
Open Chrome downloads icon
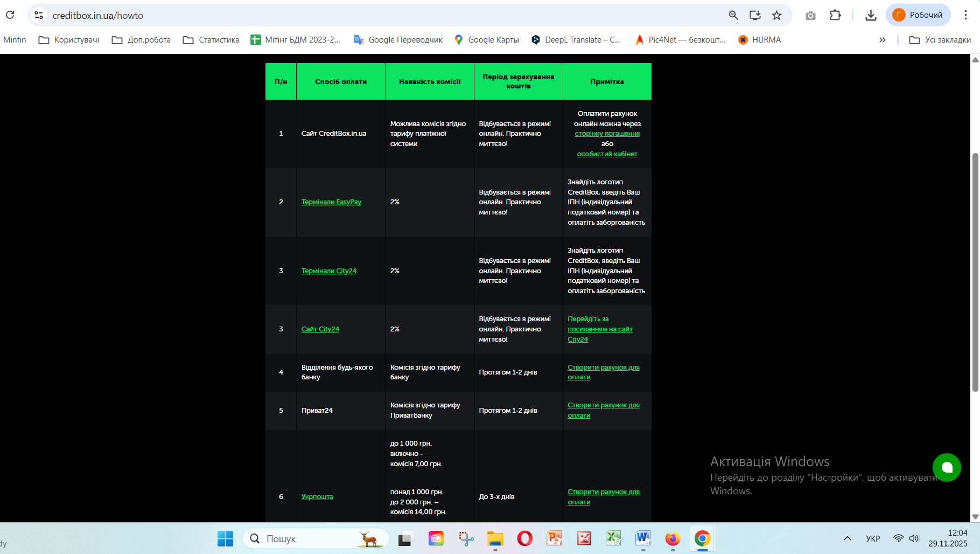point(871,15)
